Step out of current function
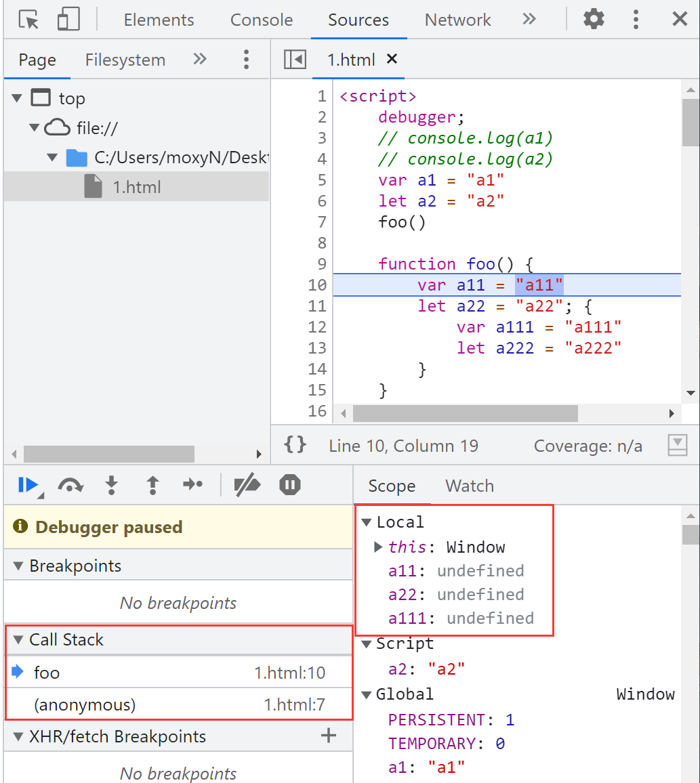Viewport: 700px width, 783px height. (153, 484)
